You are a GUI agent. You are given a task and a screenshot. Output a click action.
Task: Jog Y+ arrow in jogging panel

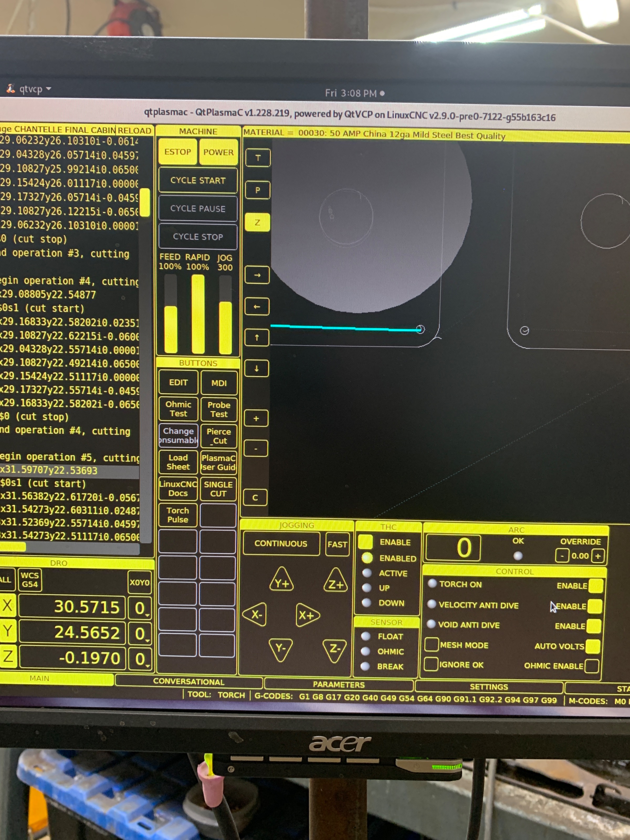281,580
